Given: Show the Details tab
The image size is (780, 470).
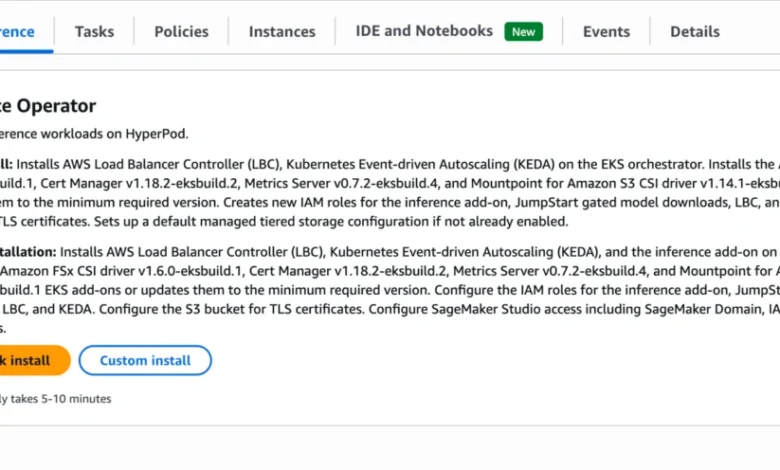Looking at the screenshot, I should click(x=695, y=32).
